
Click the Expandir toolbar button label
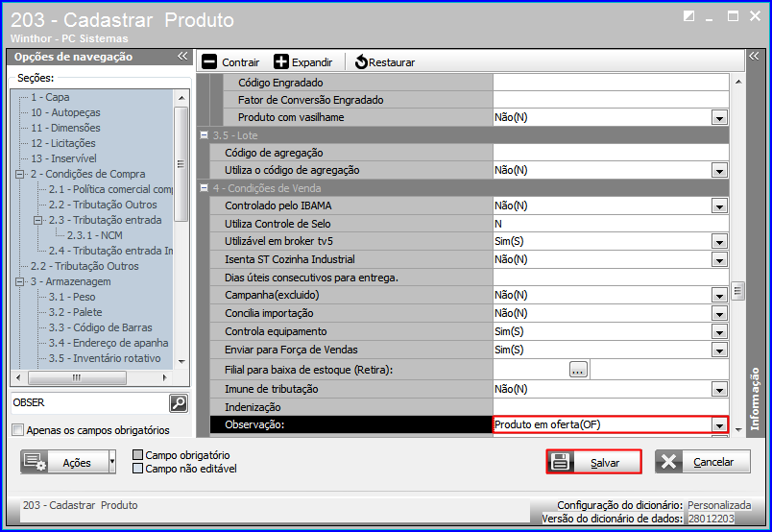(312, 62)
